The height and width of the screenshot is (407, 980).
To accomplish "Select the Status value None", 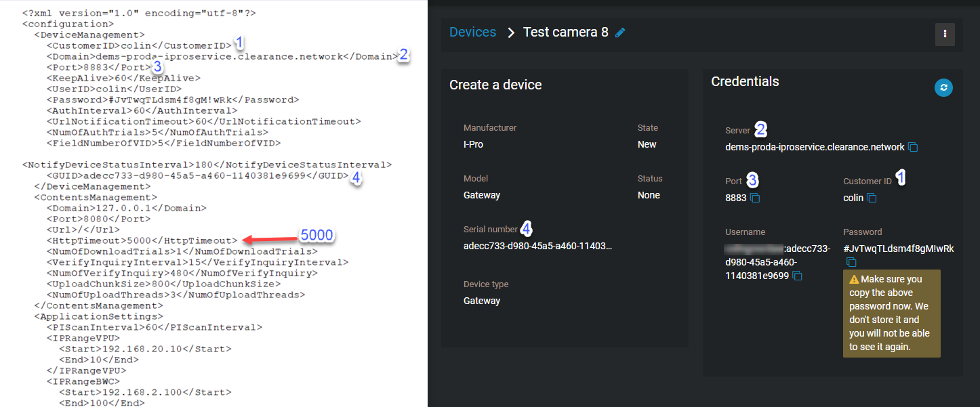I will tap(649, 195).
